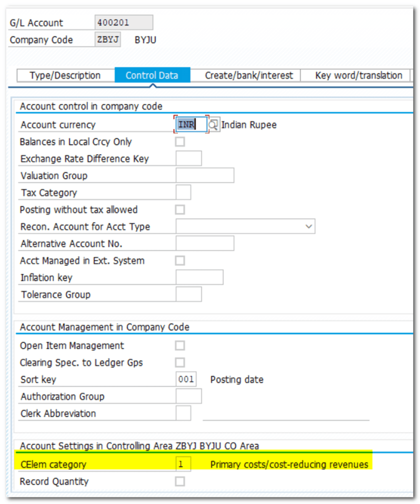
Task: Click the CElem category field
Action: 183,464
